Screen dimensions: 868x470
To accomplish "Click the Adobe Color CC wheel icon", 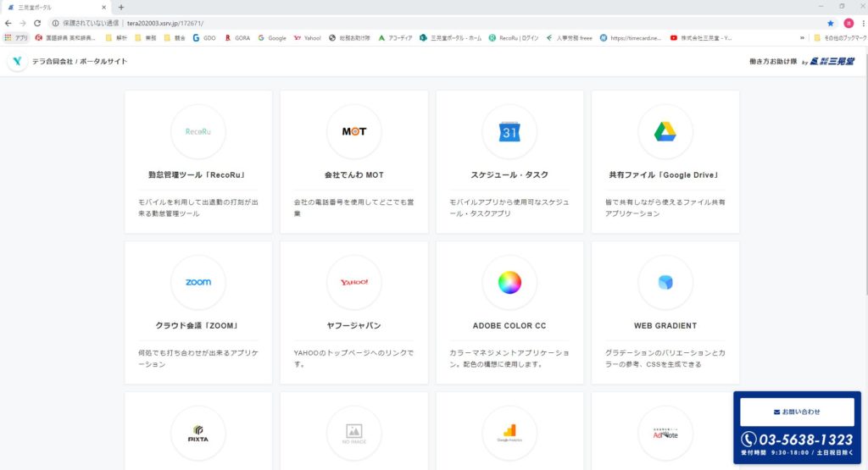I will click(509, 282).
